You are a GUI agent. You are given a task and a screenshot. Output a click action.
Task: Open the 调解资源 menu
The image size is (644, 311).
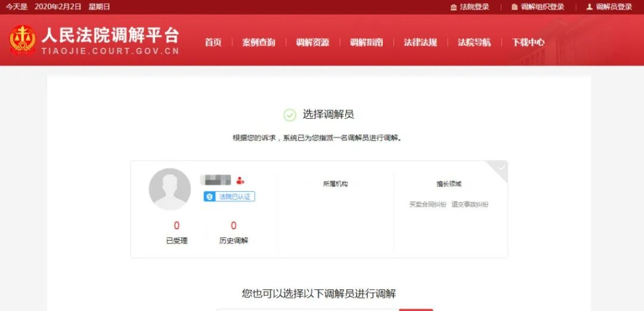pyautogui.click(x=312, y=42)
